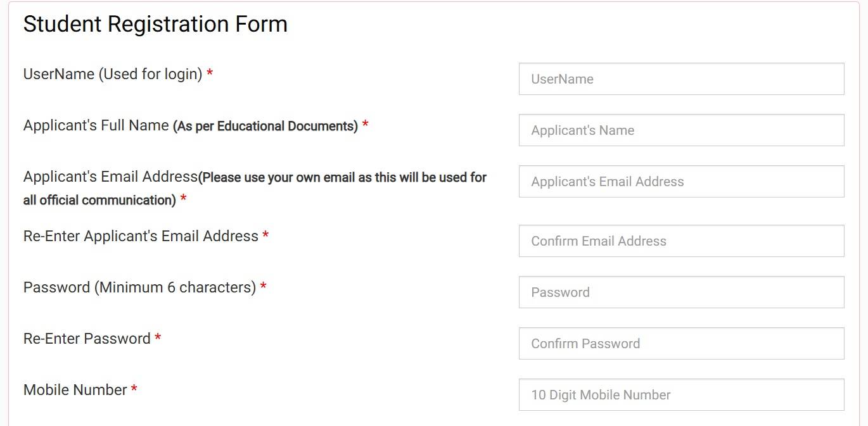Viewport: 868px width, 426px height.
Task: Click the official communication email notice
Action: (342, 178)
